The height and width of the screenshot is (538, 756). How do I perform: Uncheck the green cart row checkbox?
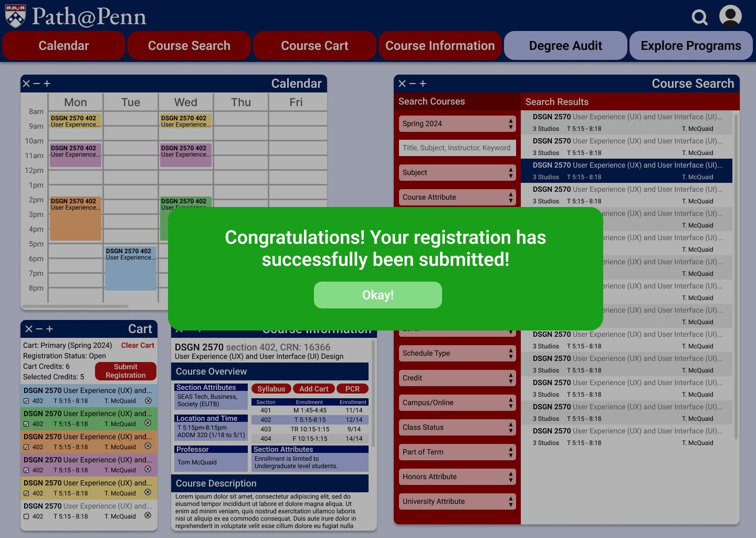(26, 424)
